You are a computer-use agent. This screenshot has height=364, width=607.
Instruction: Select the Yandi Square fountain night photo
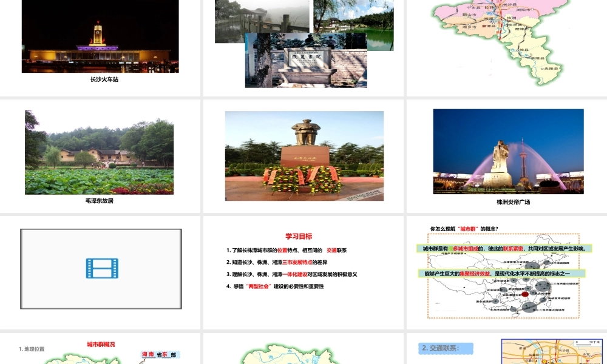508,151
